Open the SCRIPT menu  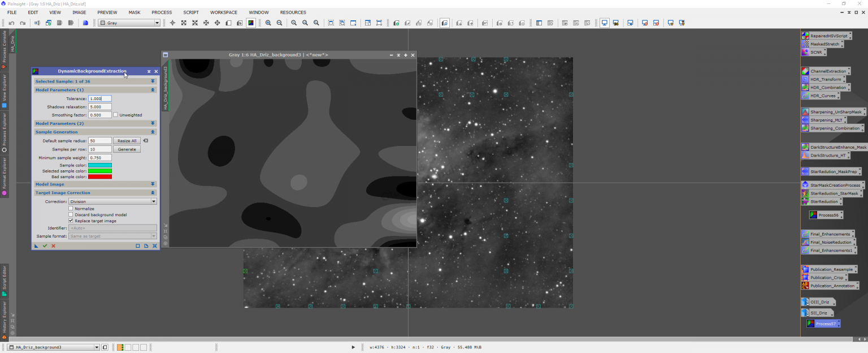[x=190, y=12]
